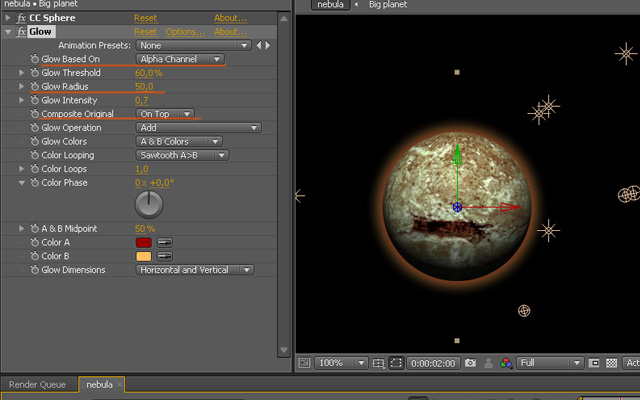The height and width of the screenshot is (400, 640).
Task: Expand the A & B Midpoint property
Action: pos(21,229)
